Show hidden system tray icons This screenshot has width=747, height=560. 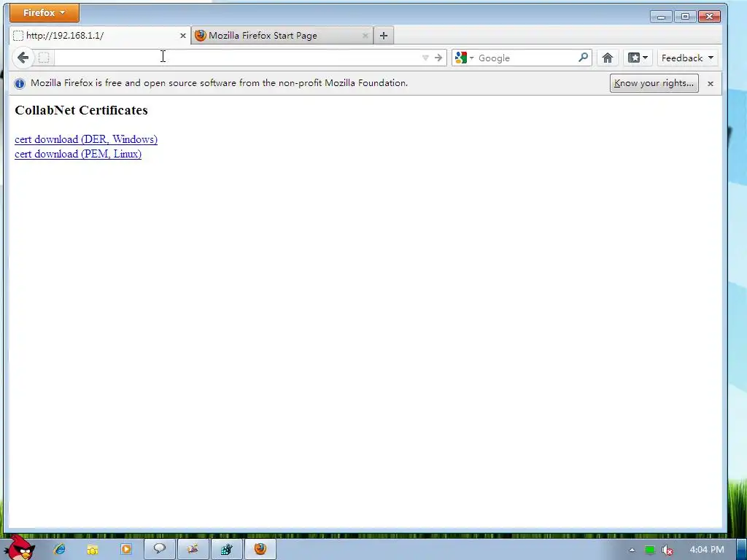[632, 550]
